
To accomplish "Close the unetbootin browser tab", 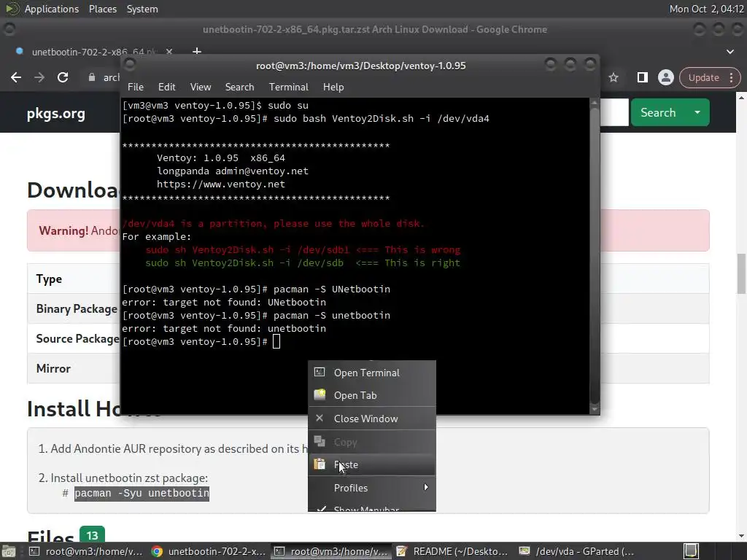I will pos(169,52).
